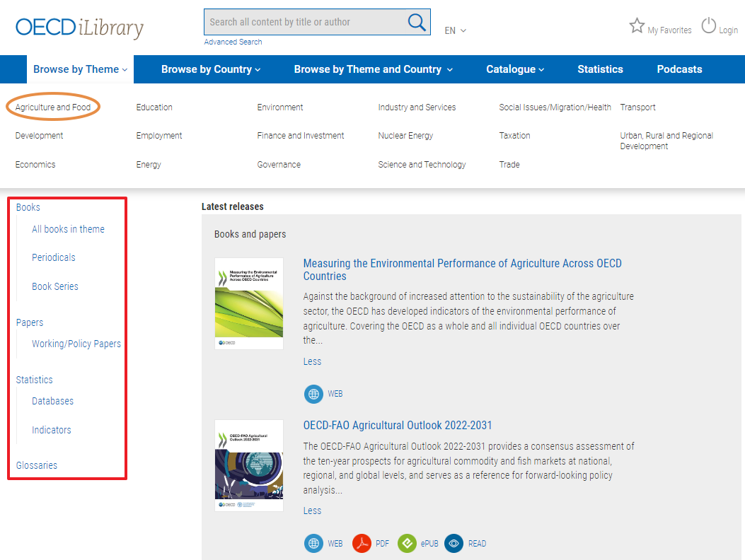The height and width of the screenshot is (560, 745).
Task: Go to the Statistics menu item
Action: tap(600, 69)
